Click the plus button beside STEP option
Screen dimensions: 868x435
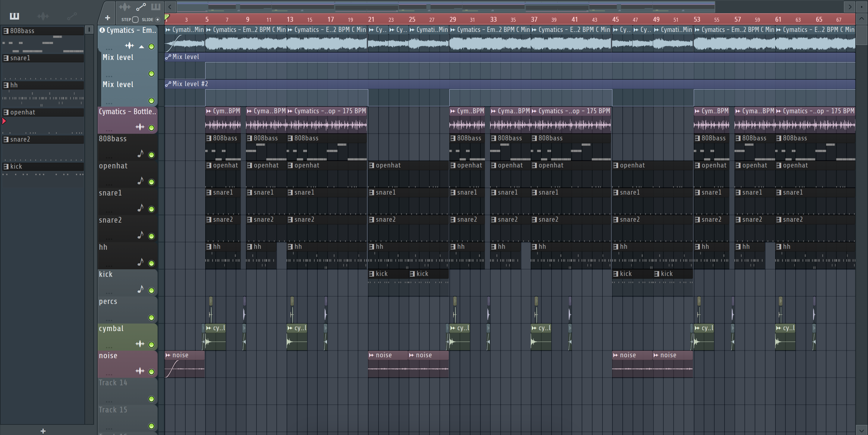tap(108, 17)
